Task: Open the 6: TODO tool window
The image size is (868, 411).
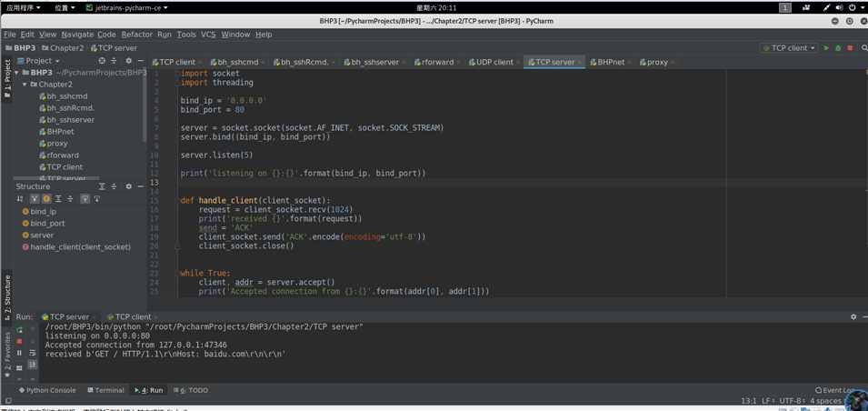Action: [191, 390]
